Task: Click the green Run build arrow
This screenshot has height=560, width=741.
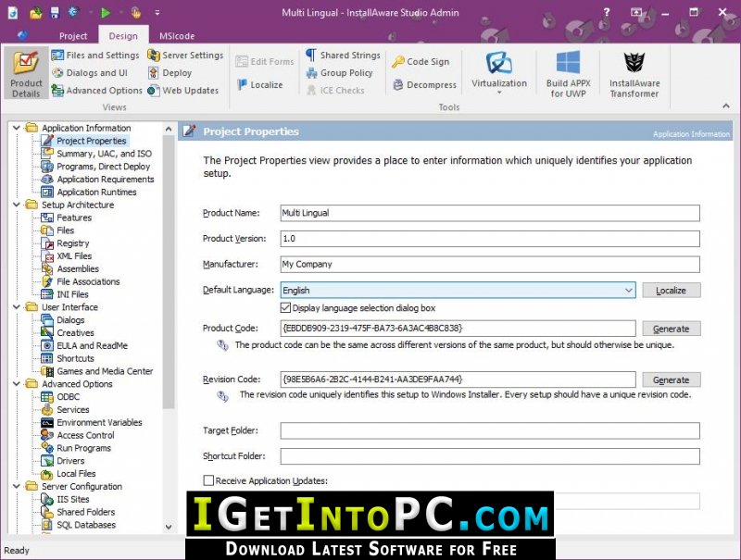Action: [x=106, y=13]
